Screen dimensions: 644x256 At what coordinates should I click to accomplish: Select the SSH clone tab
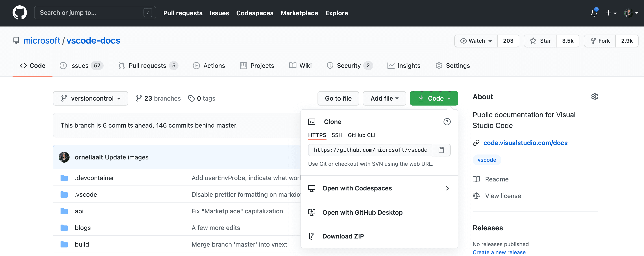click(337, 135)
